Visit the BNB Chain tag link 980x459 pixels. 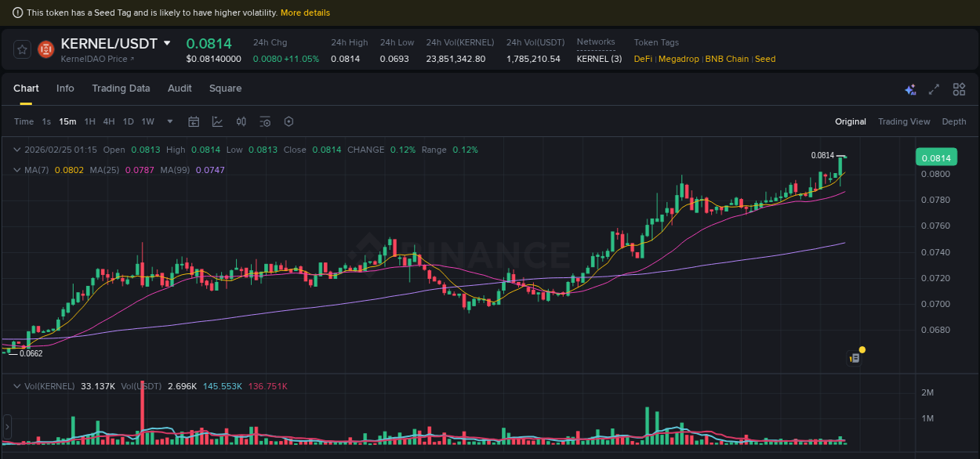726,59
